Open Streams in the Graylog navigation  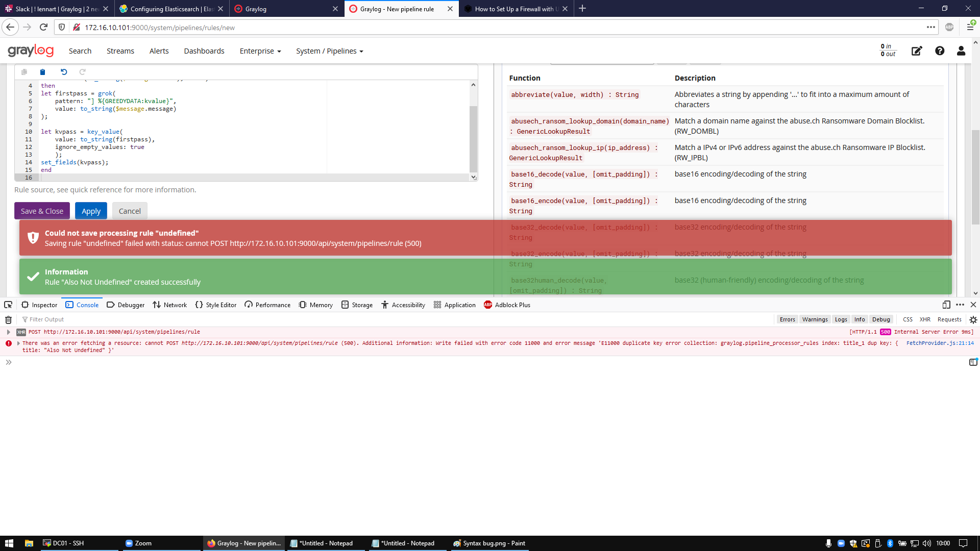(x=120, y=51)
